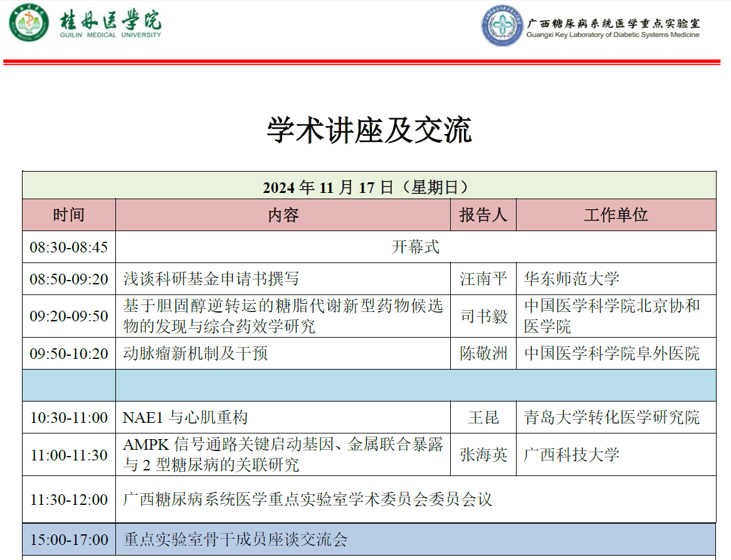731x560 pixels.
Task: Click the 桂林医学院 calligraphy name text
Action: [x=110, y=20]
